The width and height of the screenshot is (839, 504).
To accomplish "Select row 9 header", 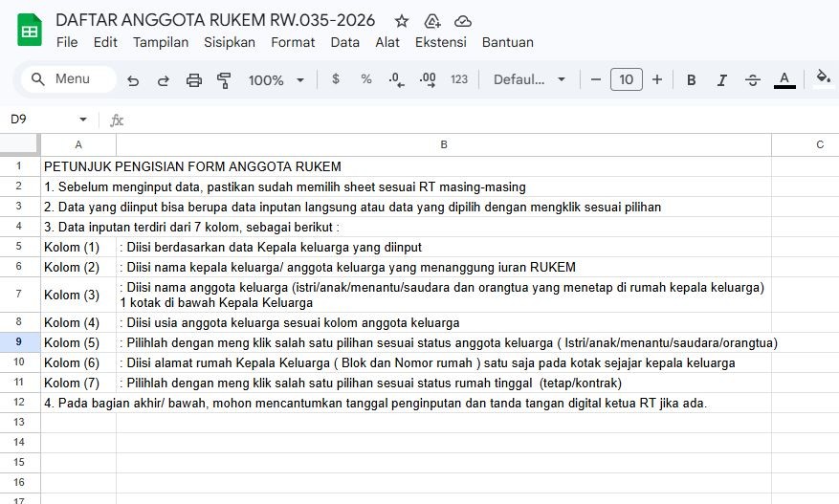I will click(x=19, y=342).
